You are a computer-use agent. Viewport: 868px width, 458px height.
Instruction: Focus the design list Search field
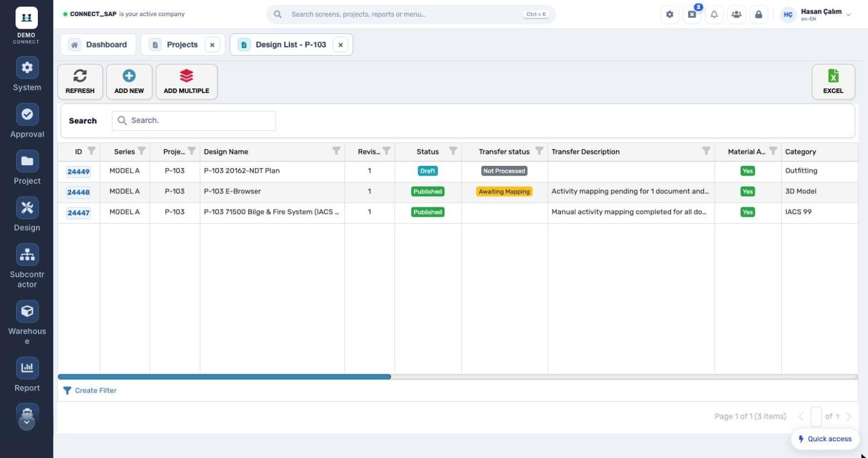194,121
